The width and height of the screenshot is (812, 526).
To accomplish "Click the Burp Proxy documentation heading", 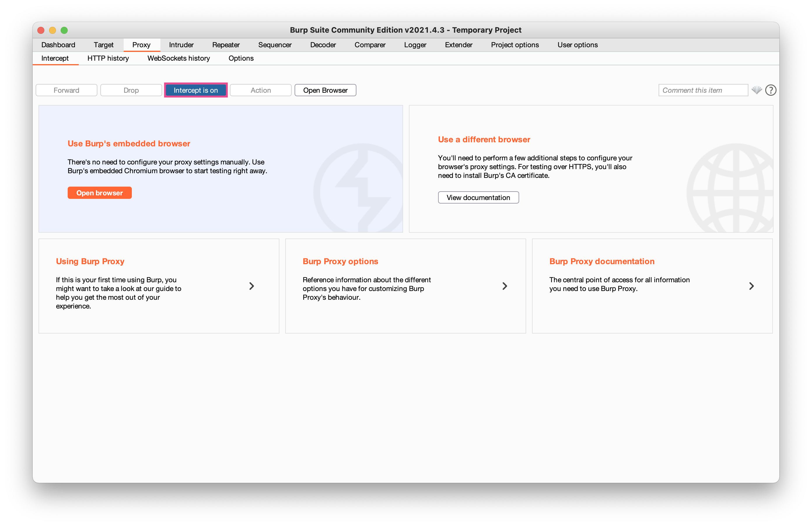I will pyautogui.click(x=602, y=261).
